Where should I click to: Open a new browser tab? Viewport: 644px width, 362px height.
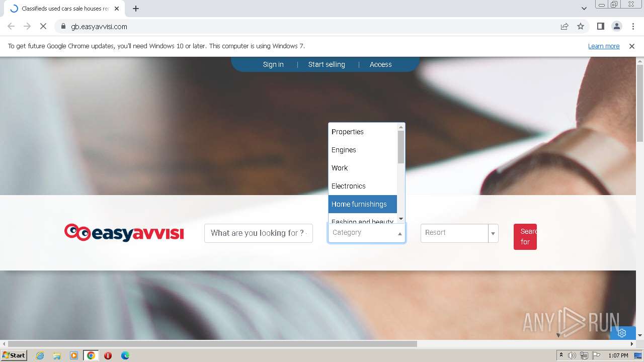point(136,9)
